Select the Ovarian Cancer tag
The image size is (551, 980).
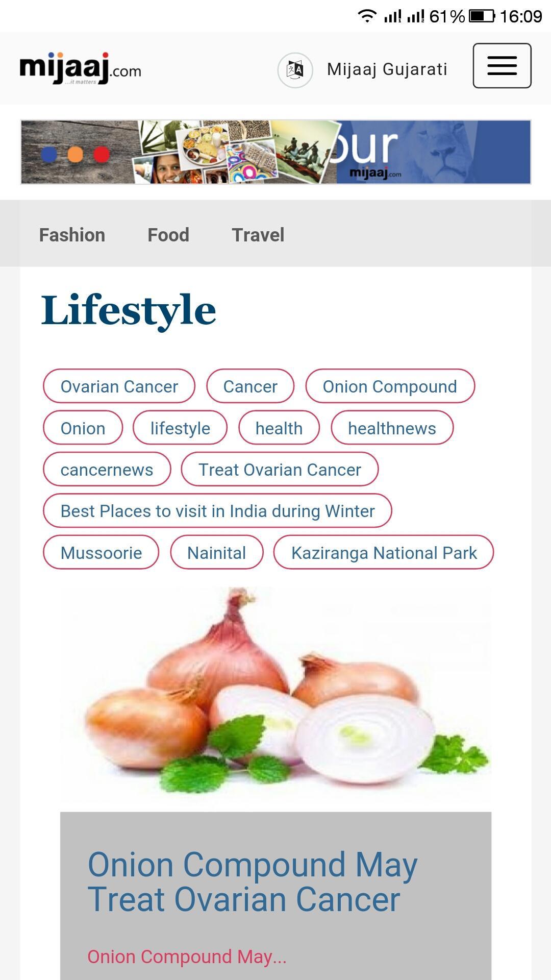[x=119, y=386]
